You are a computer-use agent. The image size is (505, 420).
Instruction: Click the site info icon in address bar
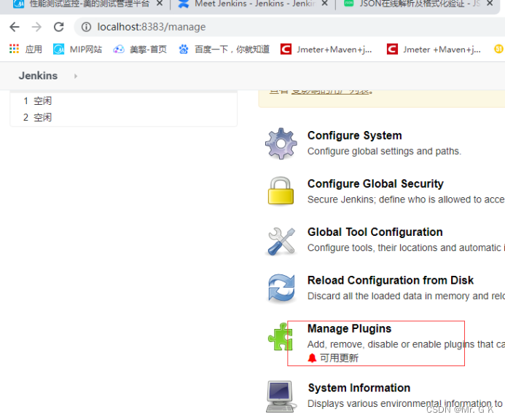pos(86,27)
